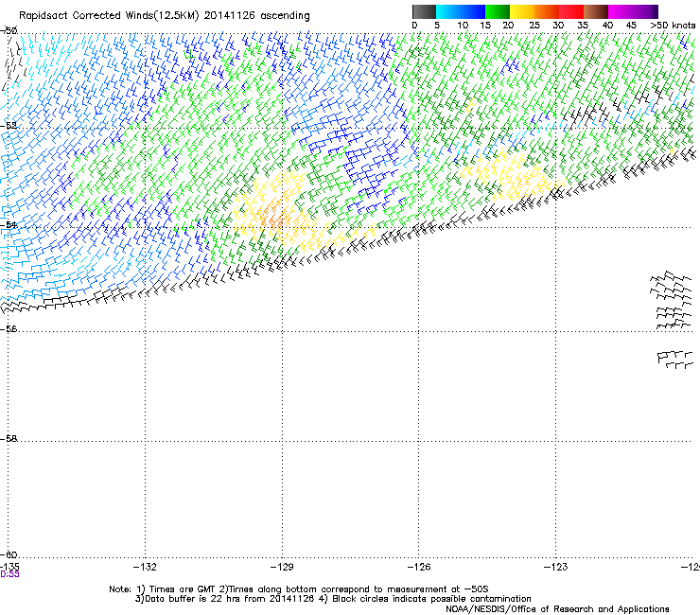Click the "-56" latitude axis label
The width and height of the screenshot is (700, 615).
point(9,328)
